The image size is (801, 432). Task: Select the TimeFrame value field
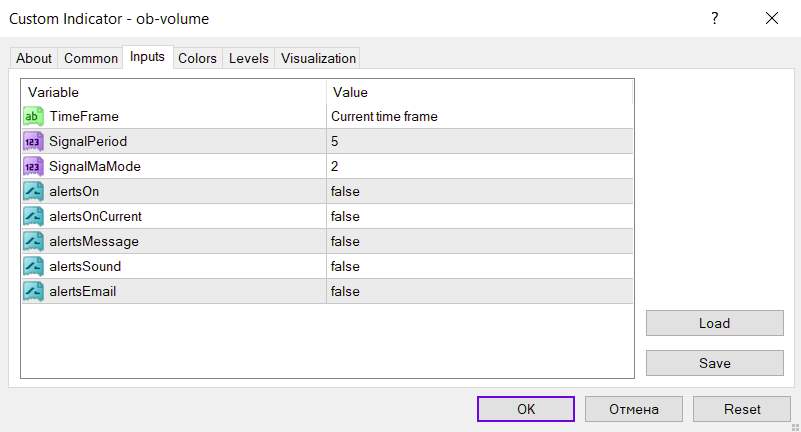pyautogui.click(x=479, y=116)
